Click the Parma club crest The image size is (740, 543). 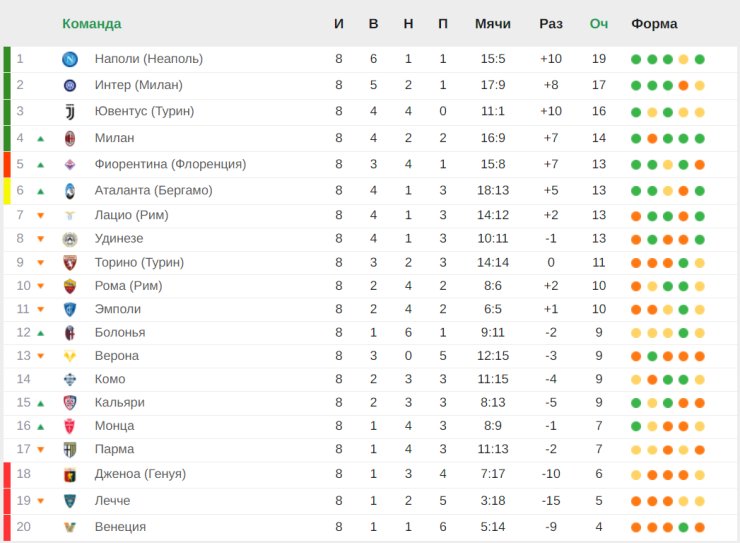pos(70,450)
